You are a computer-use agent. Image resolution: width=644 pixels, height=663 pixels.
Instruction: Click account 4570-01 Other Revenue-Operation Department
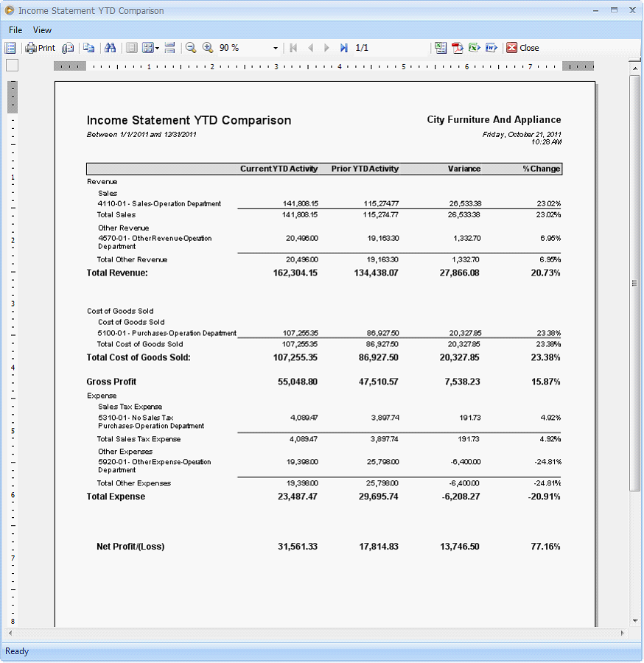[155, 242]
